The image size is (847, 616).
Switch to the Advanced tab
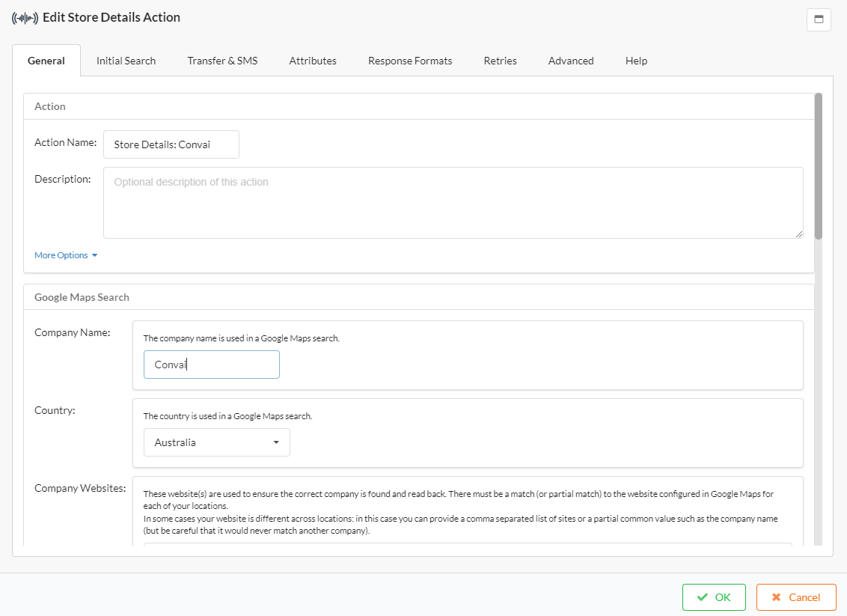[x=571, y=61]
